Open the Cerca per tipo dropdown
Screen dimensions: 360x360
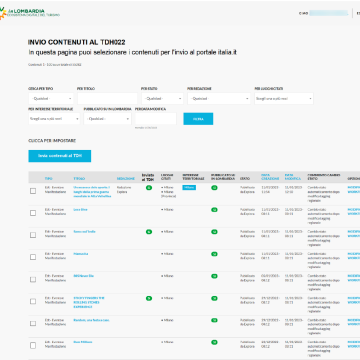click(51, 99)
